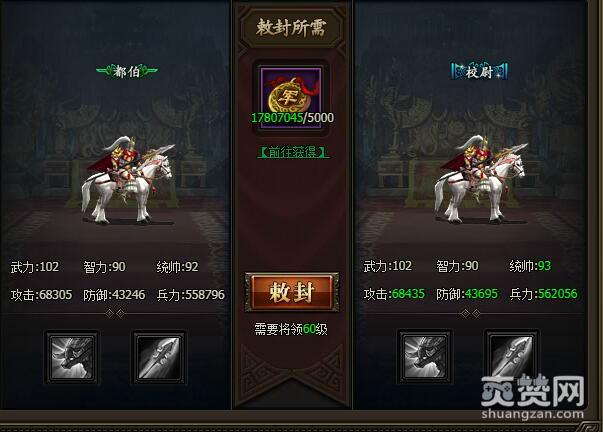
Task: Click the 敕封所需 header plaque
Action: [291, 28]
